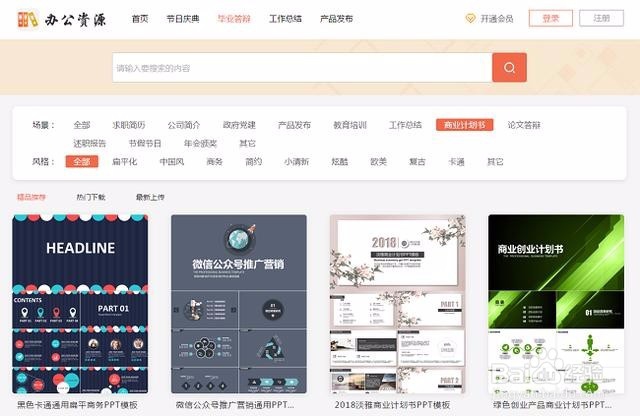Filter style by 欧美

(378, 162)
